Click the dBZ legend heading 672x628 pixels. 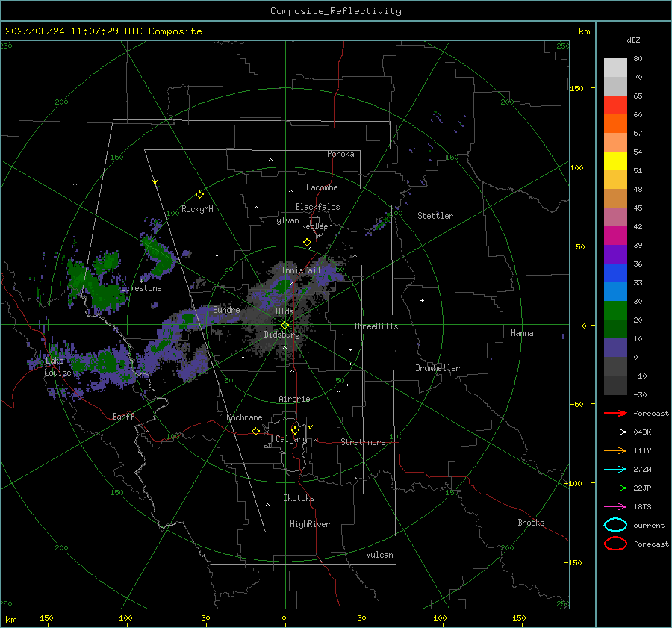pyautogui.click(x=633, y=40)
